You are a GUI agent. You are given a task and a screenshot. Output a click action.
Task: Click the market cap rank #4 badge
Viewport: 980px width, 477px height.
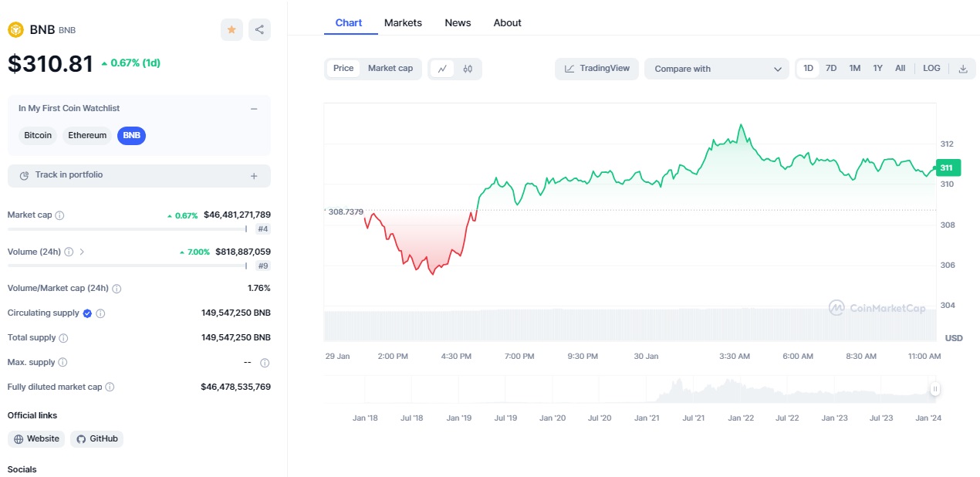click(263, 229)
